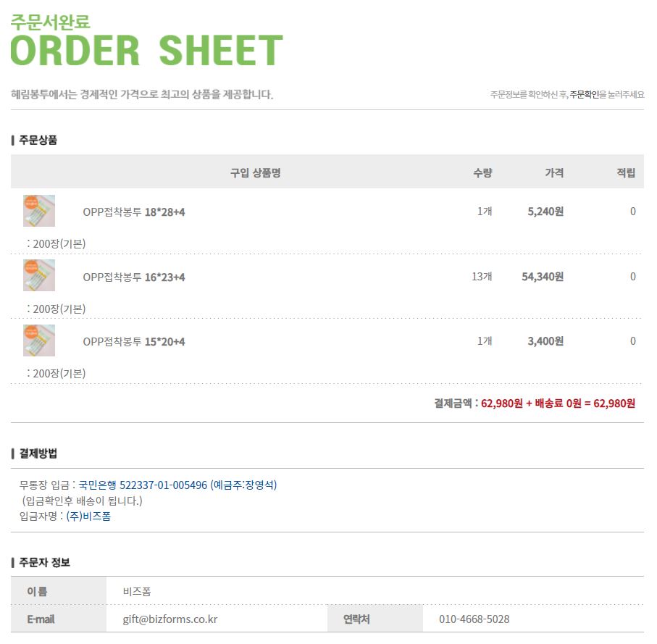Select the OPP접착봉투 15*20+4 thumbnail image
Viewport: 657px width, 644px height.
point(39,340)
